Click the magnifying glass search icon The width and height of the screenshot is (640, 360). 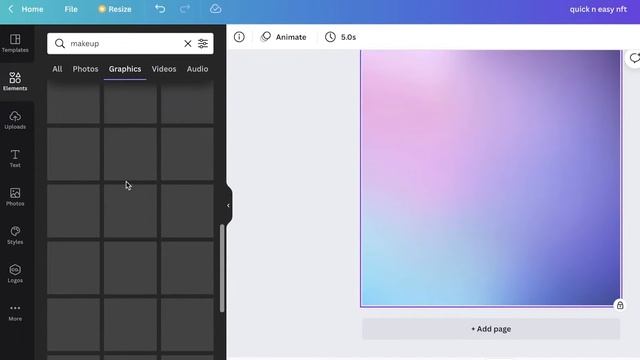click(60, 44)
